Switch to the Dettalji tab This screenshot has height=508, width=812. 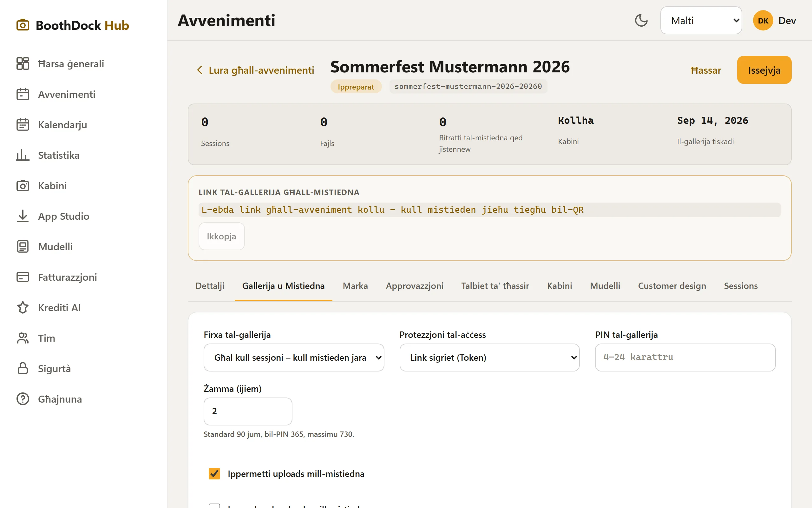[x=210, y=286]
